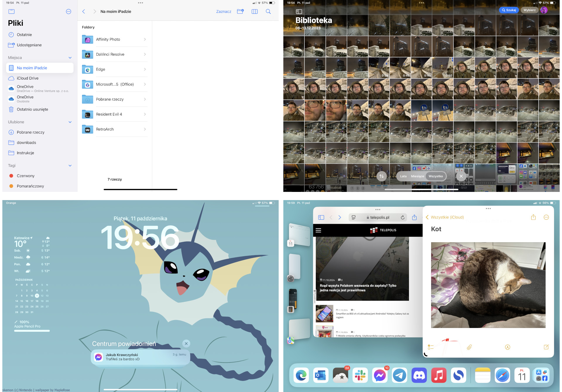Toggle Photos sidebar icon

coord(299,12)
